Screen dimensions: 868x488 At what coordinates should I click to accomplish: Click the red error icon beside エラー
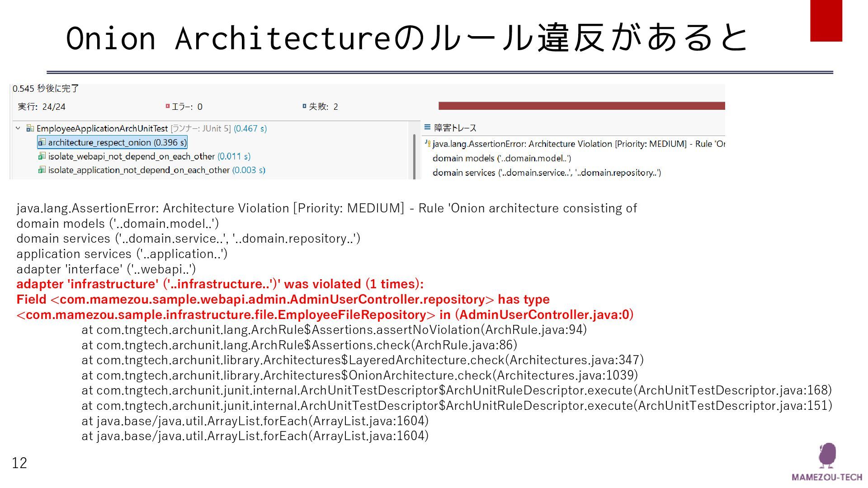point(167,106)
